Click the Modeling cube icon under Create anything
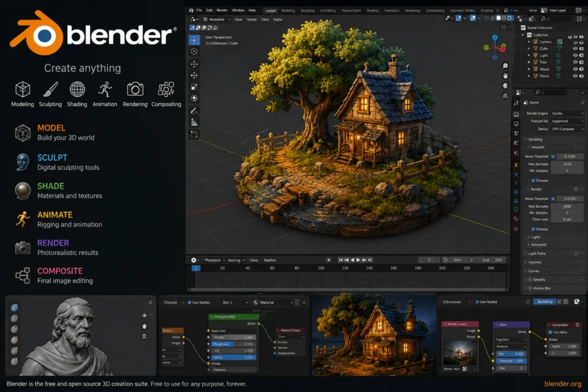Viewport: 588px width, 392px height. (x=22, y=89)
